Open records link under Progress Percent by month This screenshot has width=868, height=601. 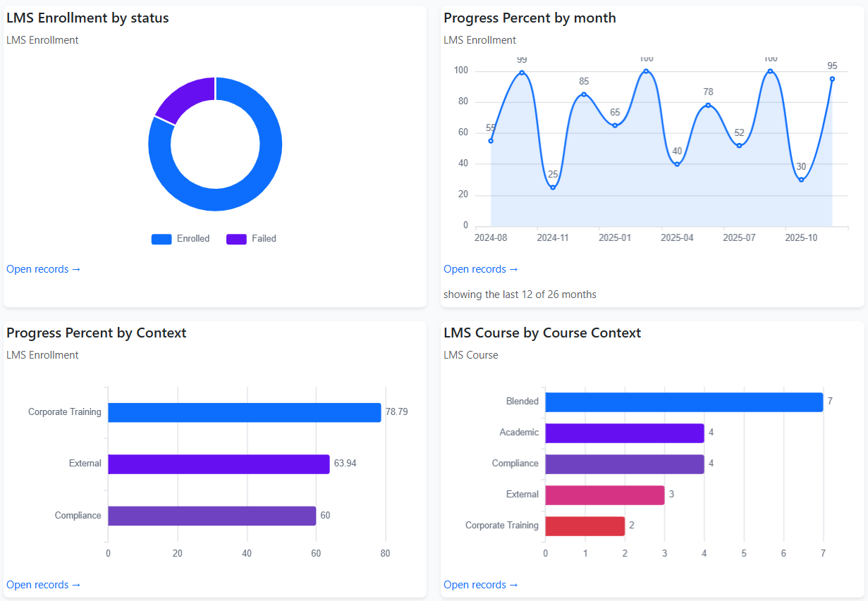[481, 269]
